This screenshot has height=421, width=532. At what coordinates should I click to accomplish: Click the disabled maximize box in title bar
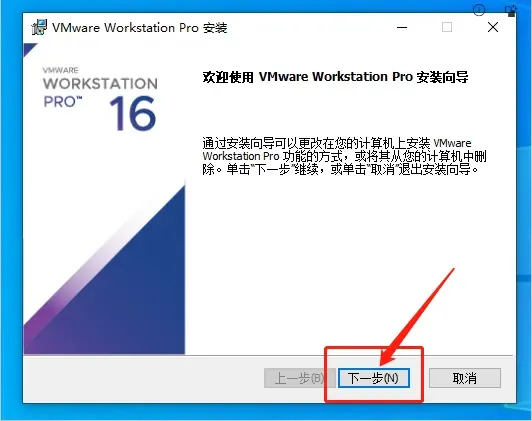[x=447, y=27]
